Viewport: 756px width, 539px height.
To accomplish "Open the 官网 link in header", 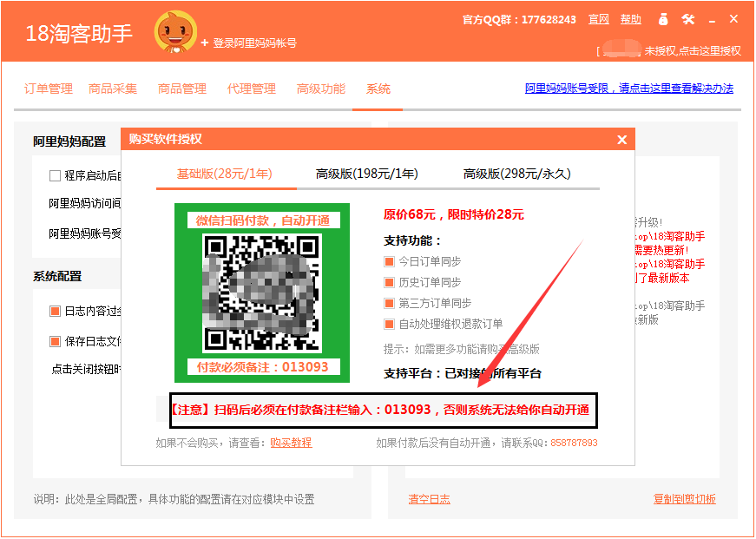I will point(598,19).
